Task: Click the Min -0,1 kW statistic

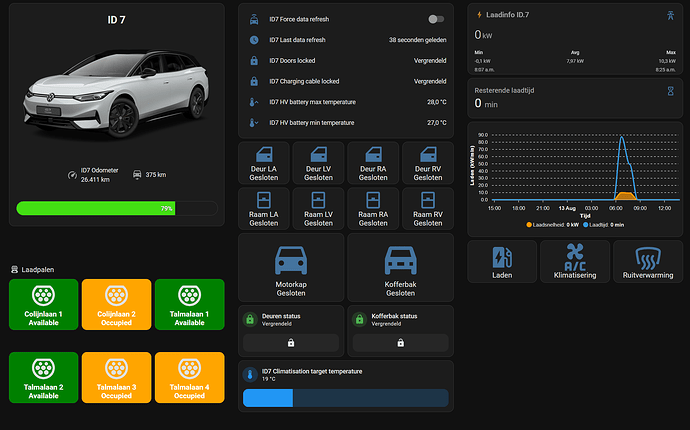Action: (484, 61)
